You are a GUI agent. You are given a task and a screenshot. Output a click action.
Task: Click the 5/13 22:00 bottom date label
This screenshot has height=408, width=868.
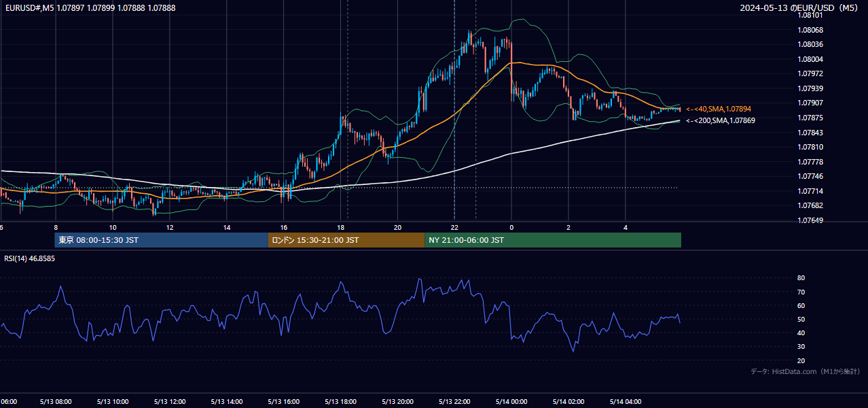point(454,402)
